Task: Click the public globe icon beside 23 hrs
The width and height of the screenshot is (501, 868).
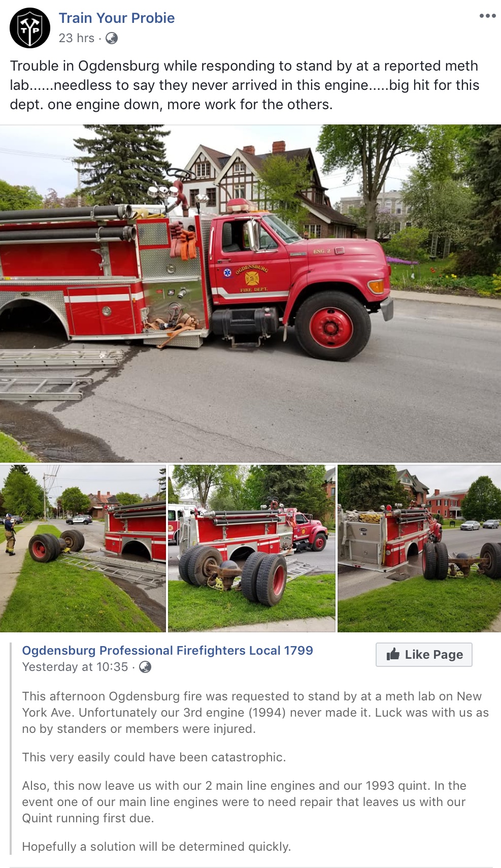Action: tap(112, 38)
